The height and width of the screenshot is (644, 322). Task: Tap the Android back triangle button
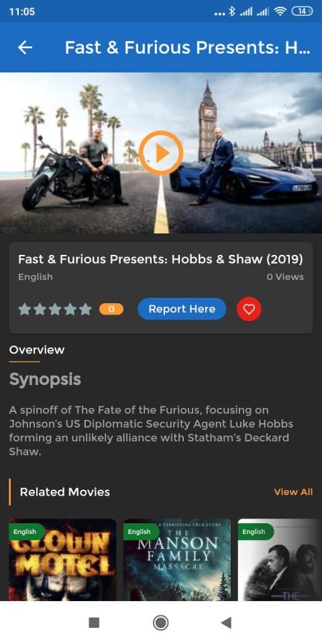pyautogui.click(x=226, y=623)
